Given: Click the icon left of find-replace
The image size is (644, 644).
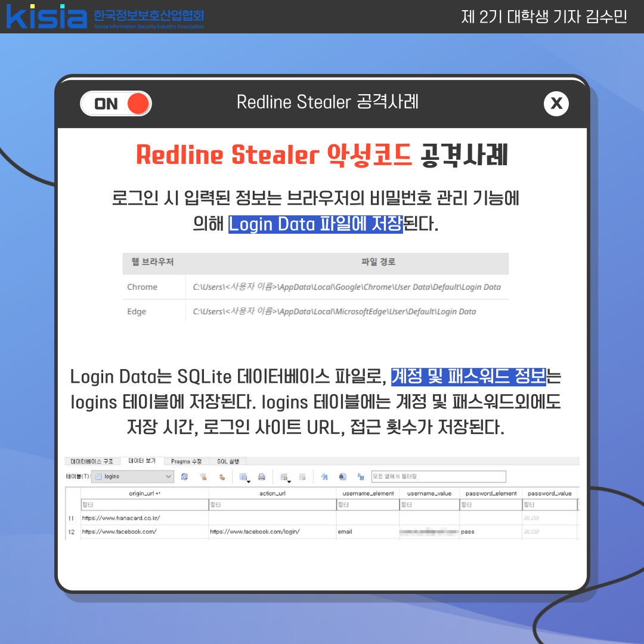Looking at the screenshot, I should coord(342,476).
